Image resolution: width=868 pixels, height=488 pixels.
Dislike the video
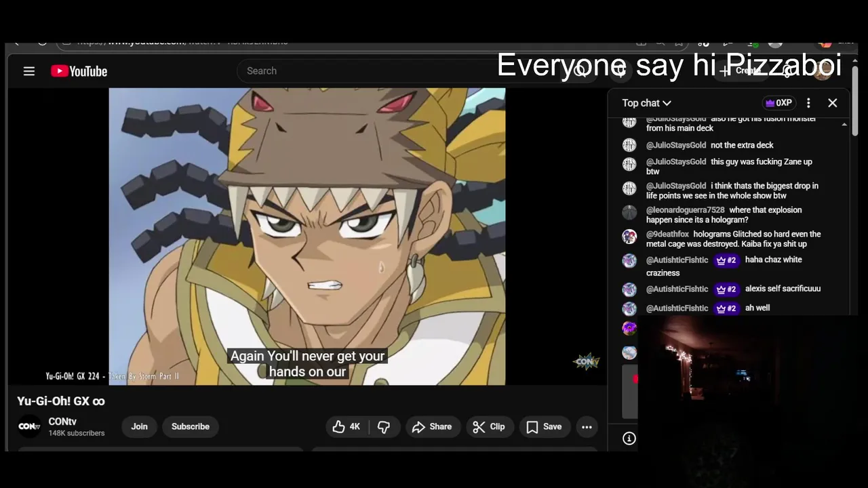pyautogui.click(x=384, y=426)
